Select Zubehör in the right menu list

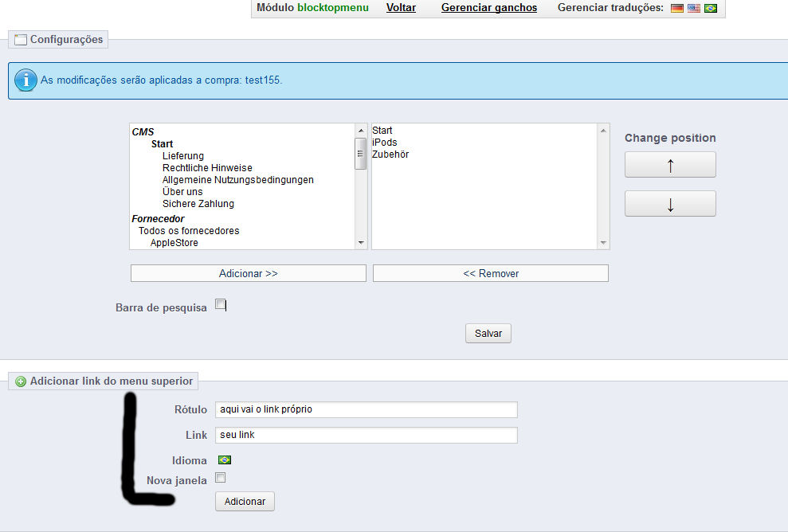pos(390,155)
